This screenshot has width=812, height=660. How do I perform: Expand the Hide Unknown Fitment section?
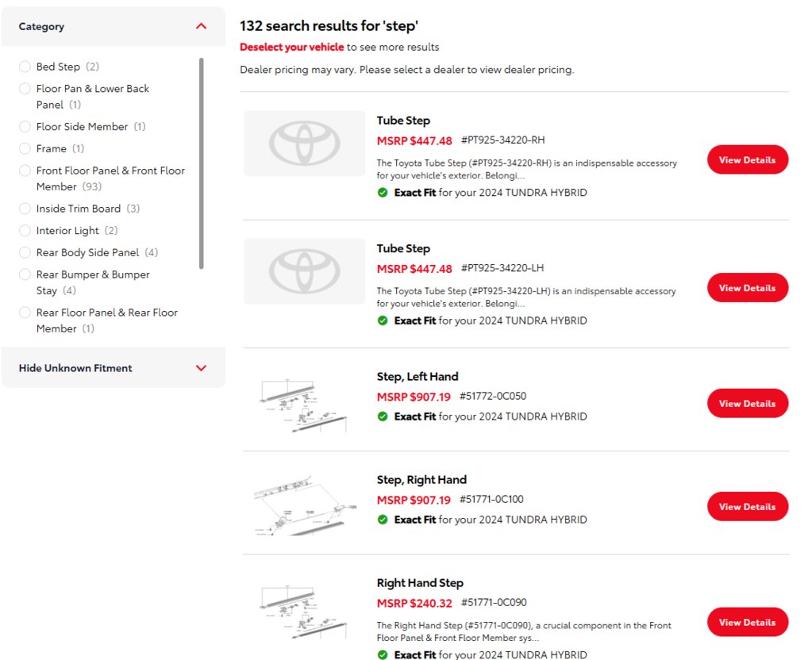(x=201, y=368)
